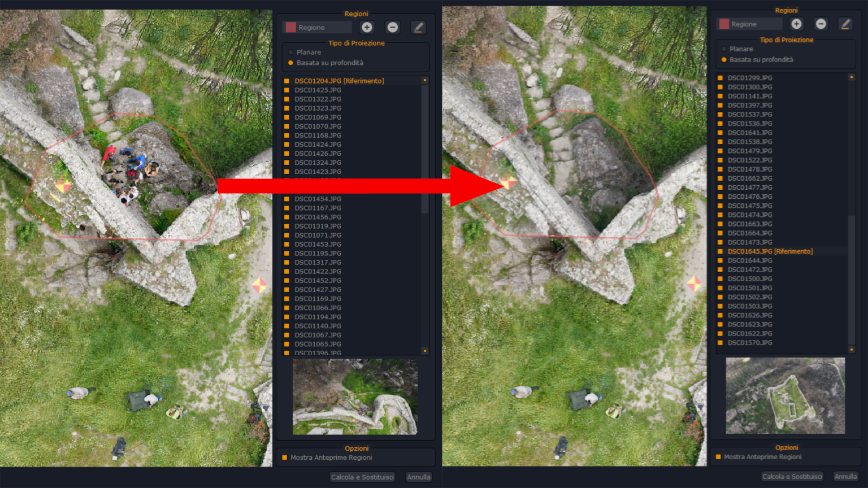Click the scroll-up arrow atop the image list
This screenshot has width=868, height=488.
click(x=425, y=80)
